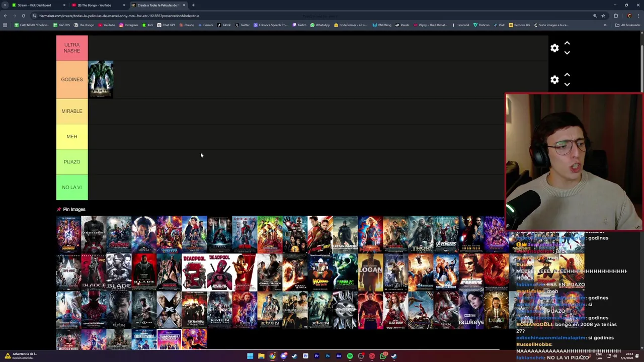Move ULTRA NASHE row up
This screenshot has height=362, width=644.
[567, 43]
